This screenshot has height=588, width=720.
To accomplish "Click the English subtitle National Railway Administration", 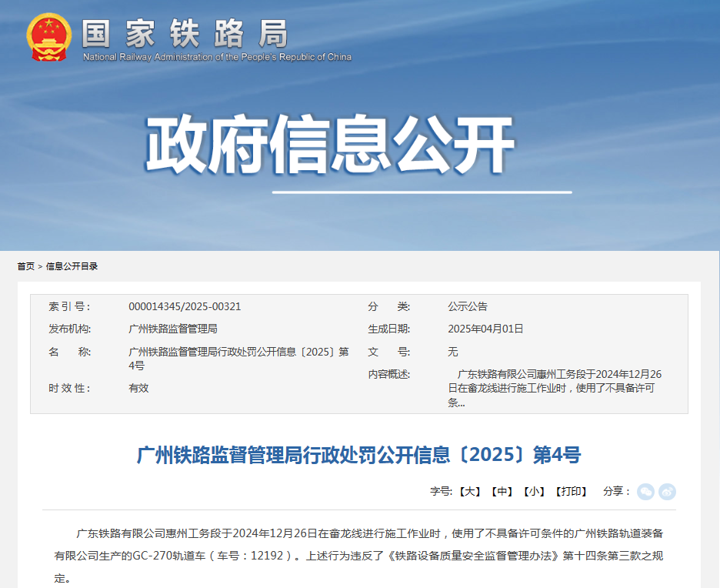I will 217,57.
